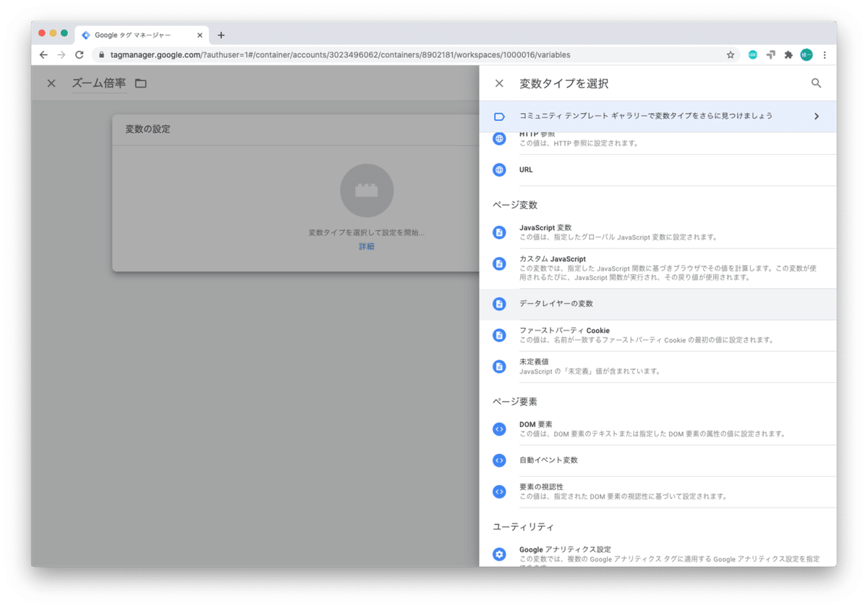The width and height of the screenshot is (868, 608).
Task: Open Chrome three-dot menu
Action: click(825, 55)
